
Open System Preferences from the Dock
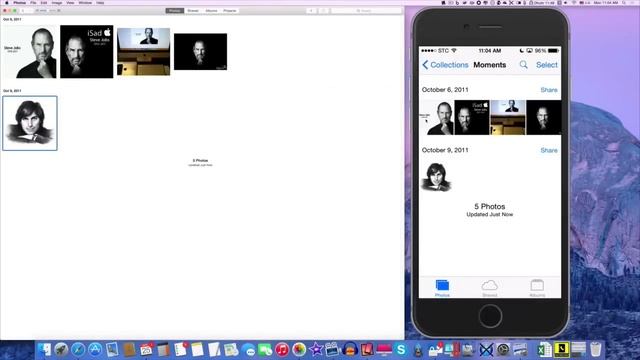[x=503, y=350]
